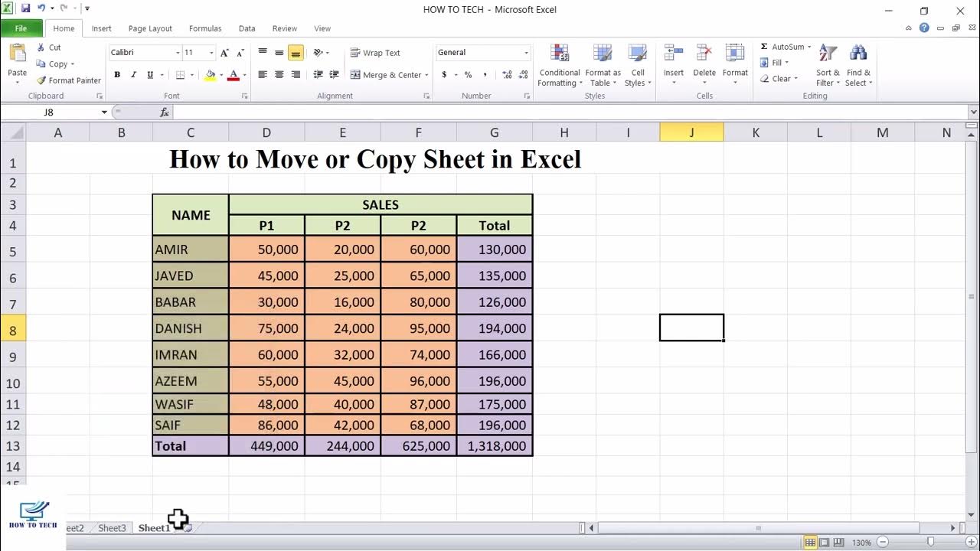Apply Accounting dollar number format

click(x=444, y=75)
